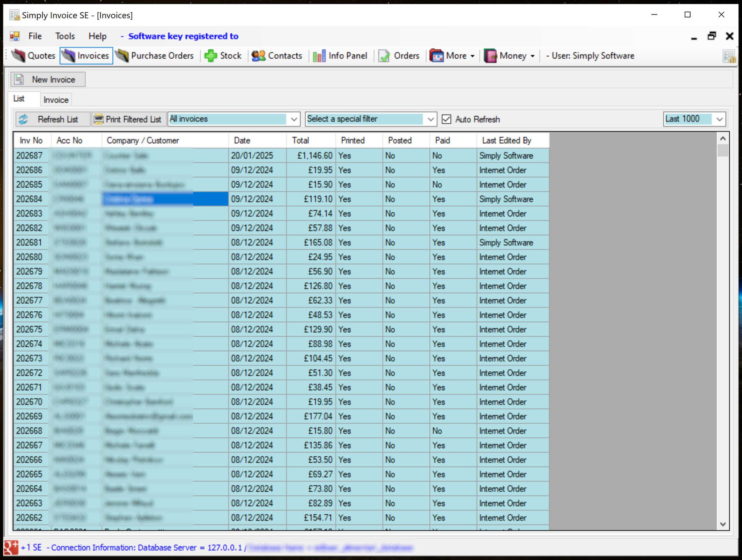Click the Paid 'No' cell for invoice 202685

point(453,184)
